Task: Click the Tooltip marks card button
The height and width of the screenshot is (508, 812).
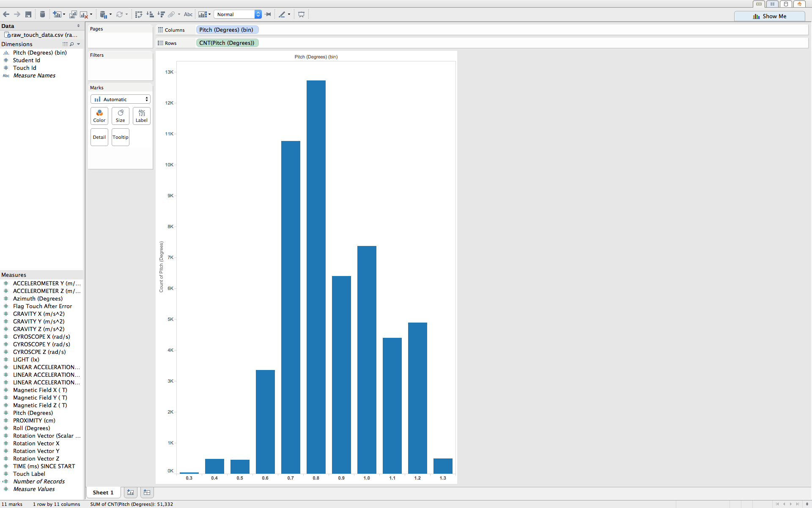Action: (x=120, y=136)
